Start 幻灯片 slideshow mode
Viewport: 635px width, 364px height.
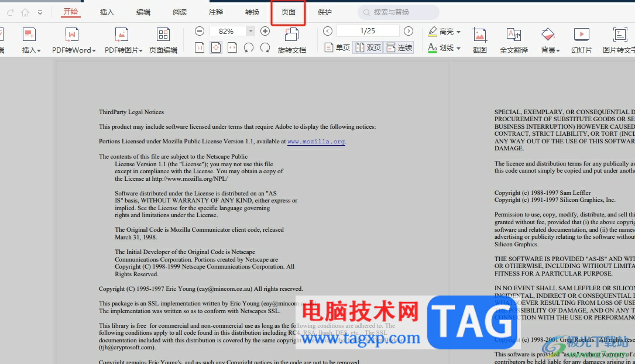582,40
